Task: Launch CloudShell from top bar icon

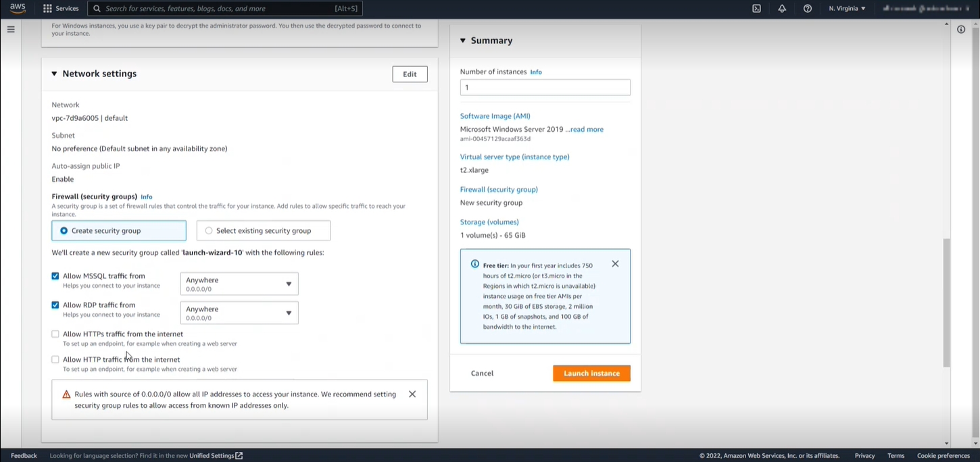Action: 756,9
